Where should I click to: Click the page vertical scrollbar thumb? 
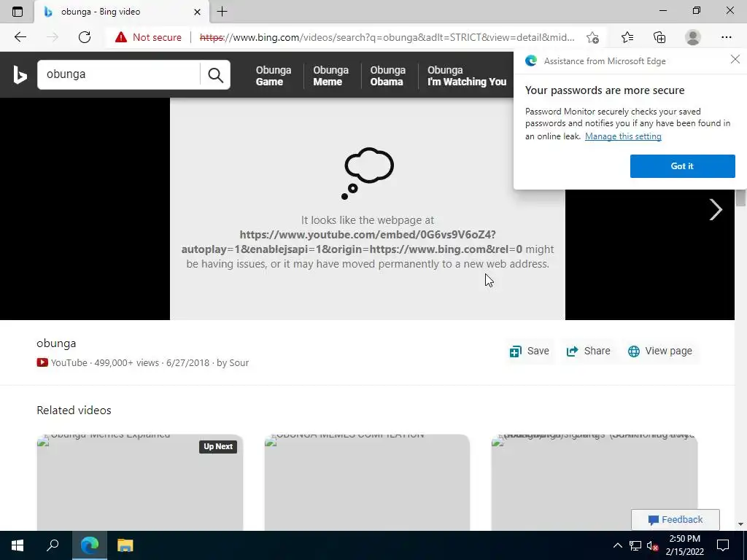[x=740, y=197]
